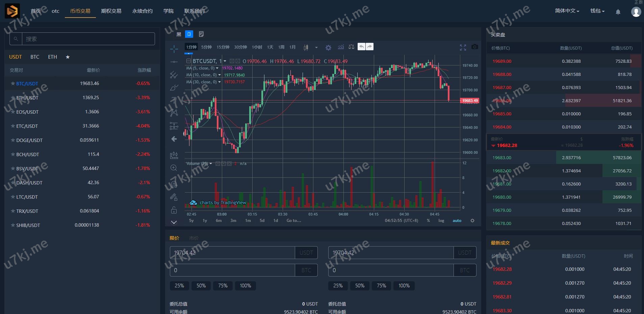Open the 简体中文 language dropdown
Image resolution: width=644 pixels, height=314 pixels.
pos(567,11)
